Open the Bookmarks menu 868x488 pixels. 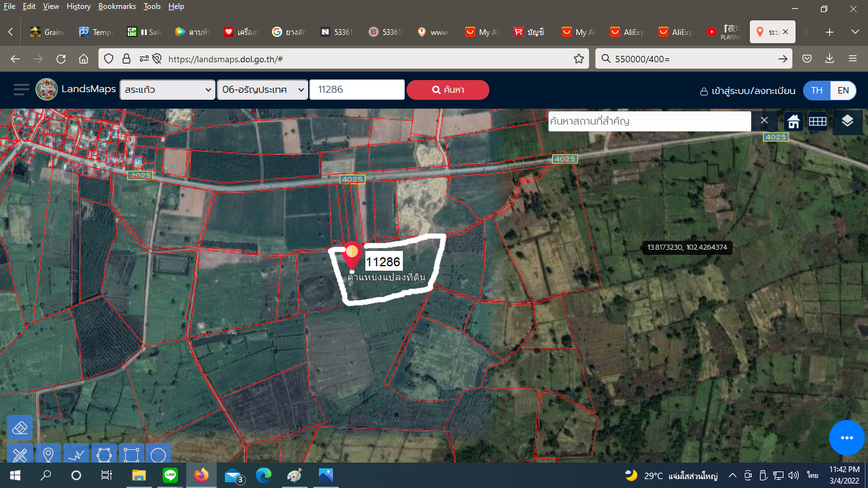click(x=117, y=6)
